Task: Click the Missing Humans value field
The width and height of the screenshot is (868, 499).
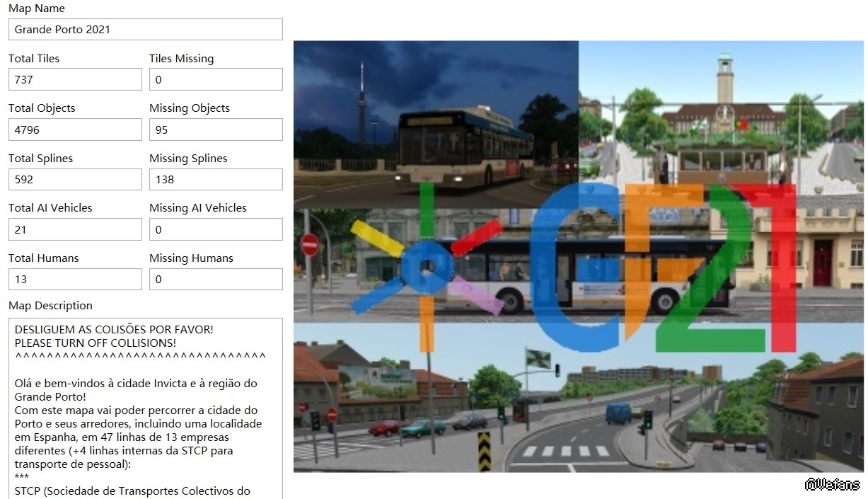Action: [216, 279]
